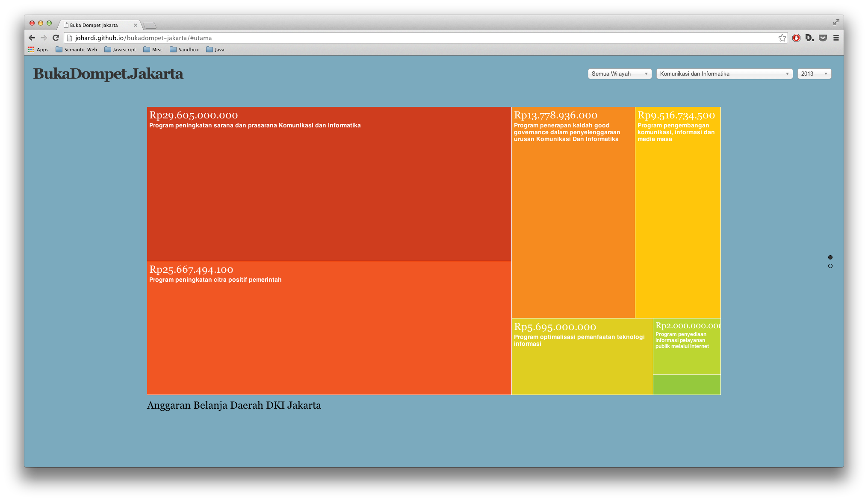Open the Javascript bookmarks folder
This screenshot has height=501, width=868.
pos(120,50)
